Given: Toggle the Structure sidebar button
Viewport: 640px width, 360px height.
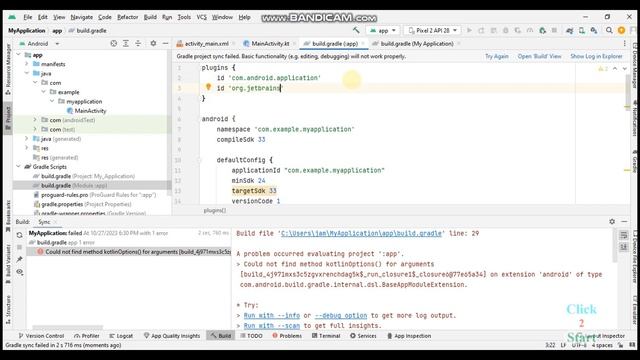Looking at the screenshot, I should pos(8,309).
